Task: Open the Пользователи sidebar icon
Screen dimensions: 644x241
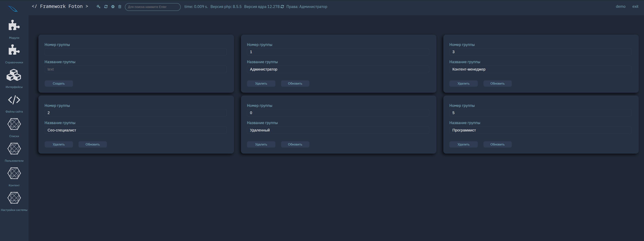Action: [x=14, y=149]
